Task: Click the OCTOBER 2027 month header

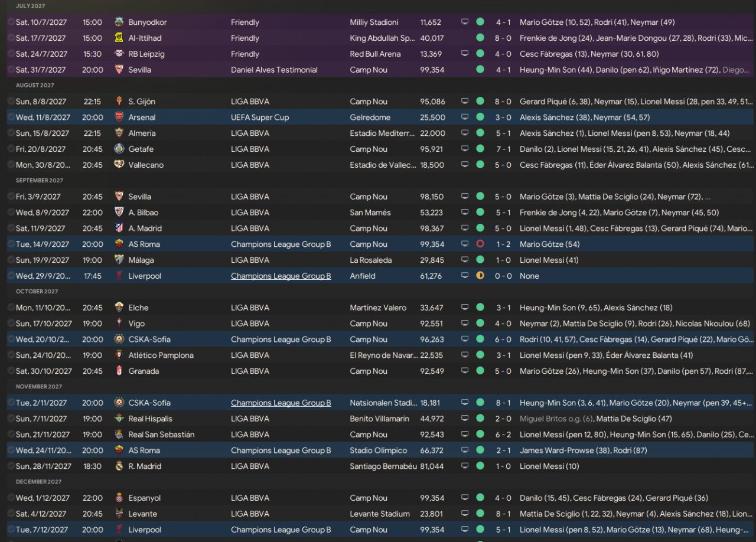Action: pos(37,292)
